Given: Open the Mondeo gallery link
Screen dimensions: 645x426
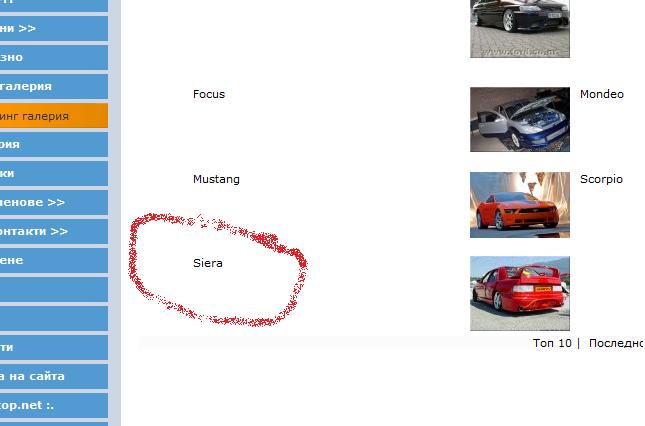Looking at the screenshot, I should pyautogui.click(x=601, y=94).
